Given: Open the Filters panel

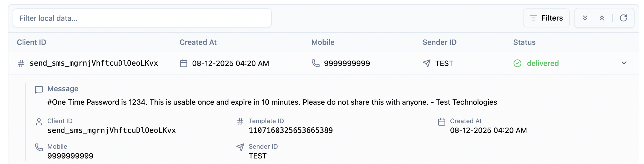Looking at the screenshot, I should 546,18.
